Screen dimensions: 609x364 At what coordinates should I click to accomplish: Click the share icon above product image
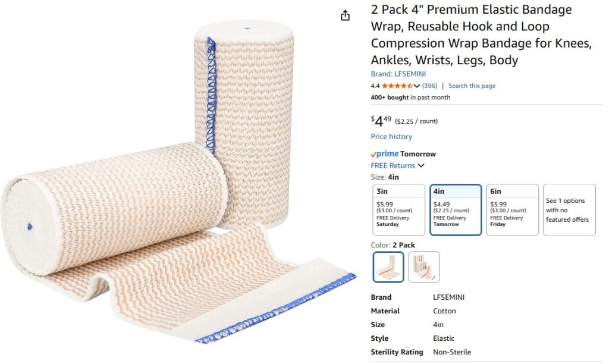345,15
